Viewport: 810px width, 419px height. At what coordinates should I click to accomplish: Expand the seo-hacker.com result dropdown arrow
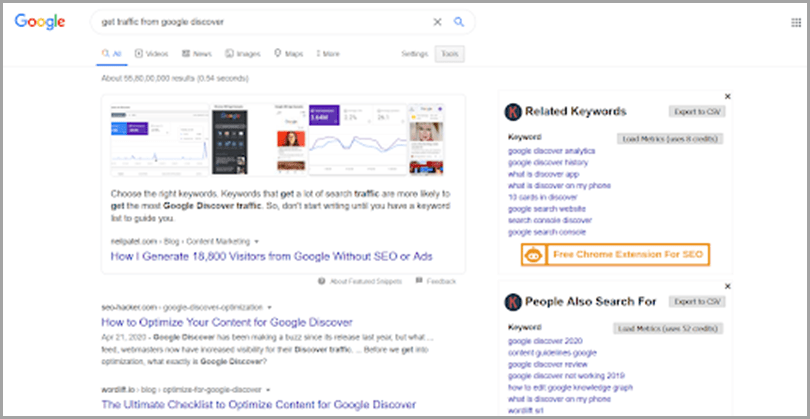(270, 307)
